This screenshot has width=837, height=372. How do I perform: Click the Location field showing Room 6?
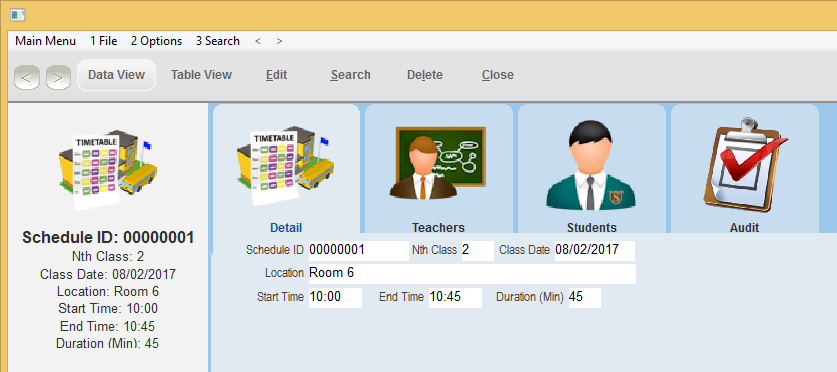(472, 273)
